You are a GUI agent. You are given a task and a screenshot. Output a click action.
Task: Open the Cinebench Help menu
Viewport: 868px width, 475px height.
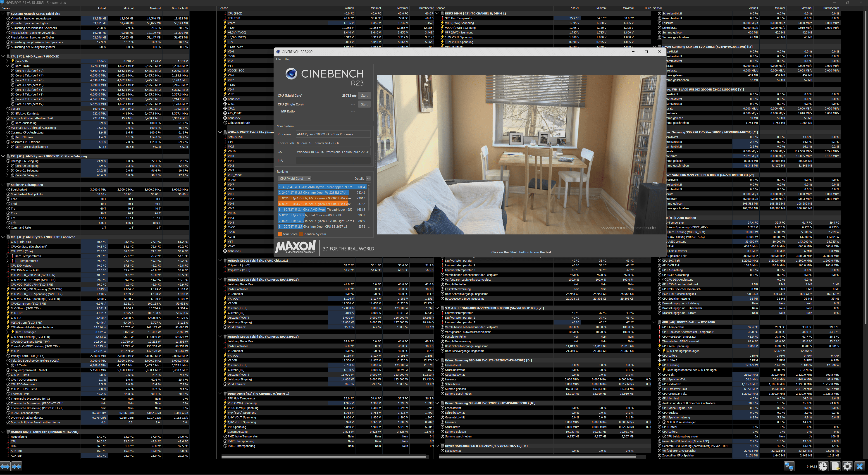coord(288,59)
